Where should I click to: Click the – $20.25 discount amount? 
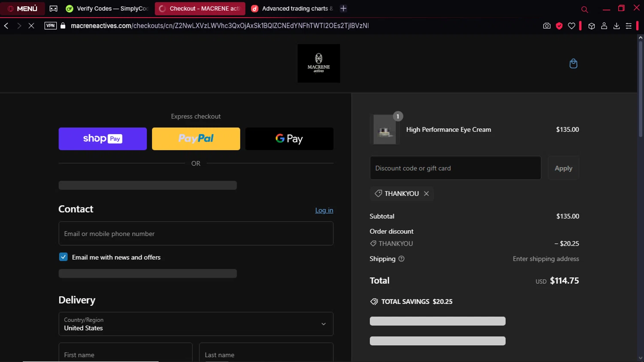[x=566, y=243]
